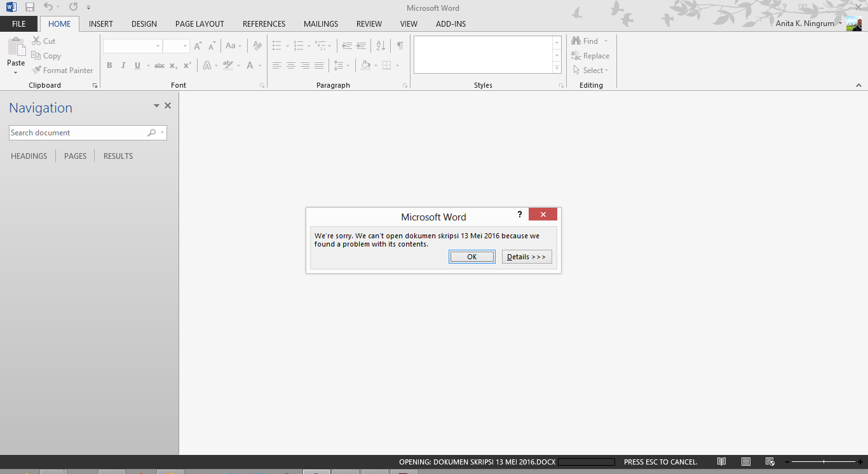
Task: Click Justify alignment icon
Action: [319, 65]
